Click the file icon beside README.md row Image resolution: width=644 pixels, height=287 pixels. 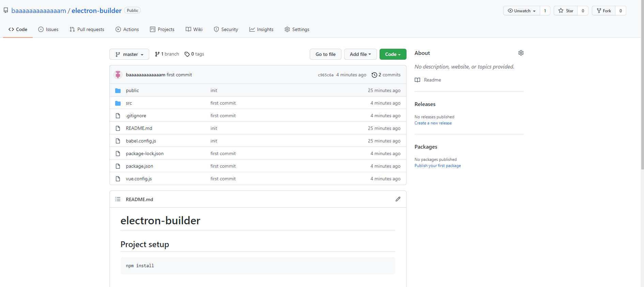coord(118,128)
